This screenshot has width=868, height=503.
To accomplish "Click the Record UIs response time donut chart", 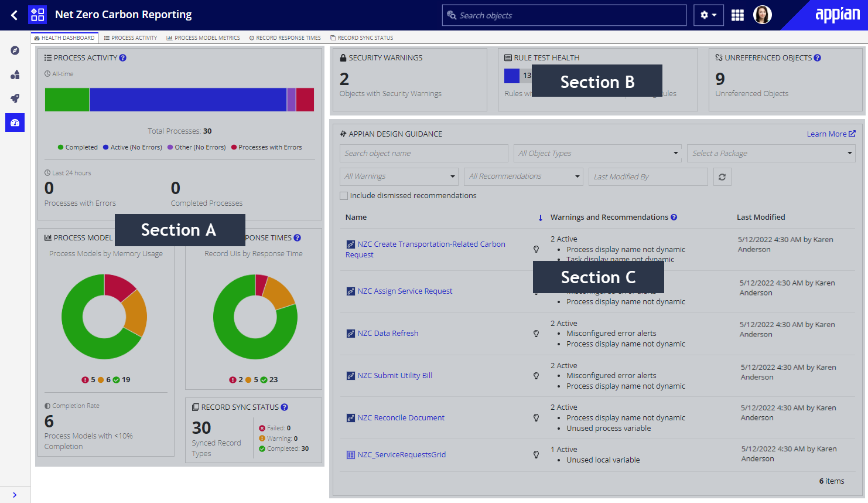I will (255, 317).
